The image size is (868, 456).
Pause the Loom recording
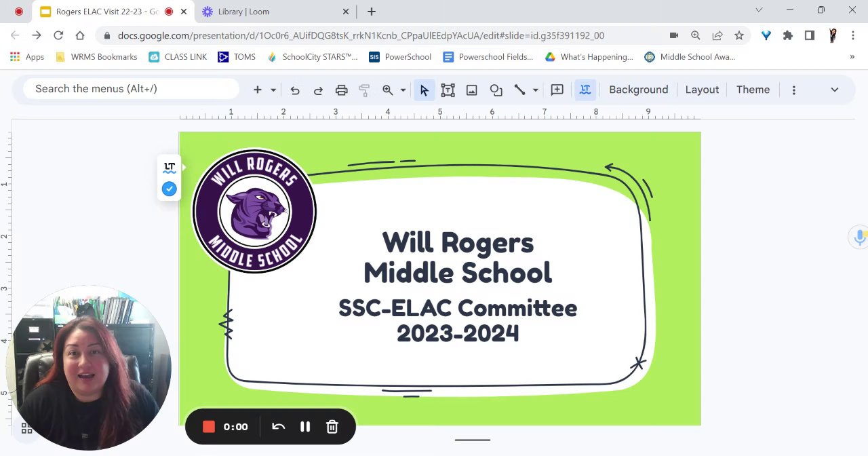[305, 427]
